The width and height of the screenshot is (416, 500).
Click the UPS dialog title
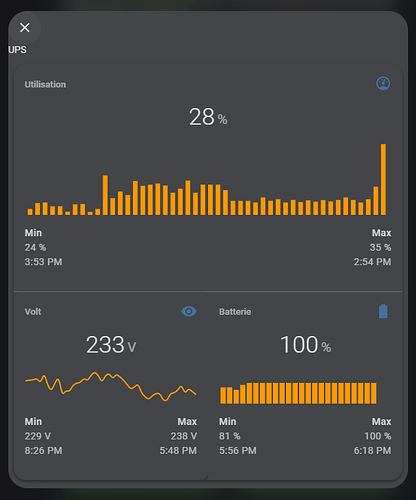coord(17,50)
